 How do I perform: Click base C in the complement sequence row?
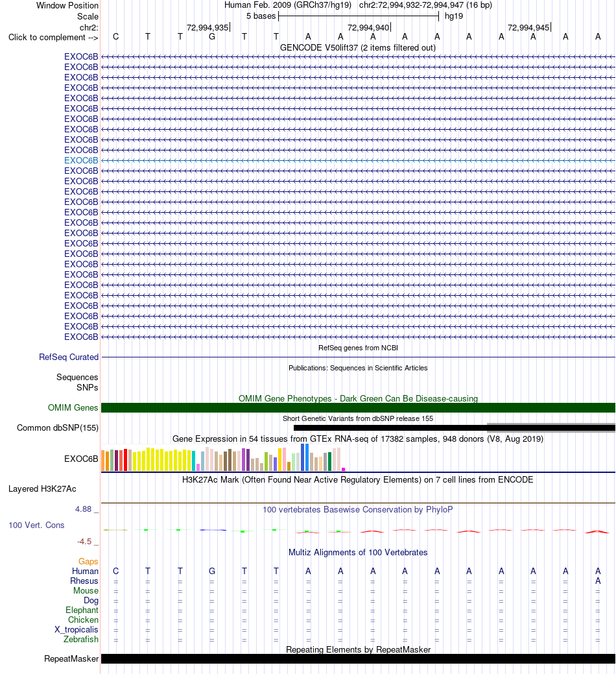pos(115,37)
